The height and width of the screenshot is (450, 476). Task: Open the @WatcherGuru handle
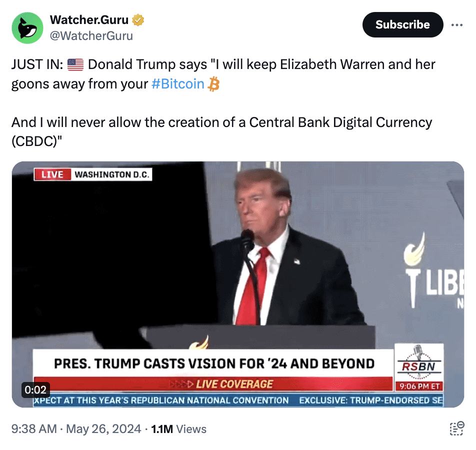(x=91, y=36)
